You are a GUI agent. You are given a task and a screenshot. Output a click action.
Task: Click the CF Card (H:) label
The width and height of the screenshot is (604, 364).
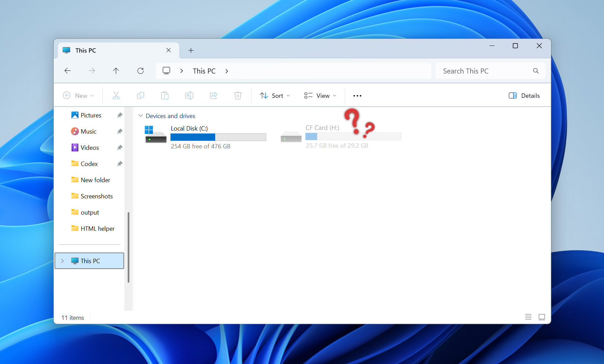(x=322, y=128)
